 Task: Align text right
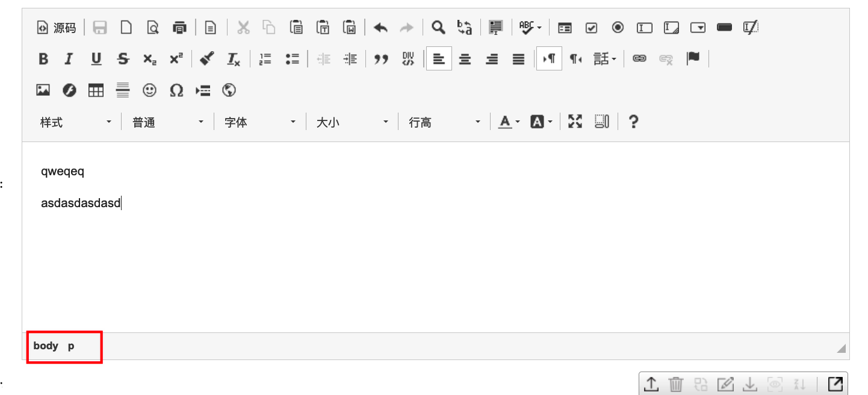click(492, 58)
